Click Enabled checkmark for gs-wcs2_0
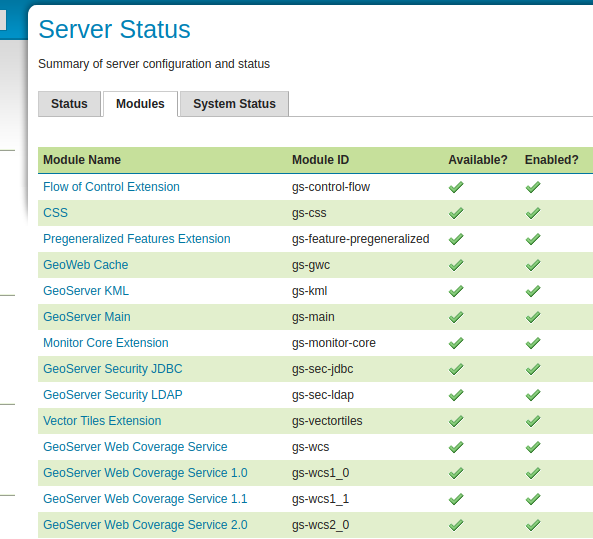The width and height of the screenshot is (593, 539). 533,525
